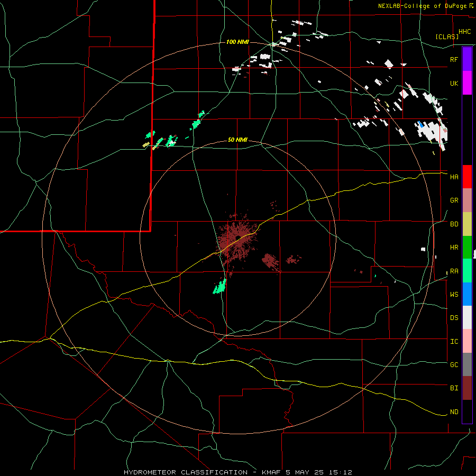Click the 50 NMI range ring label
The height and width of the screenshot is (476, 476).
coord(237,140)
